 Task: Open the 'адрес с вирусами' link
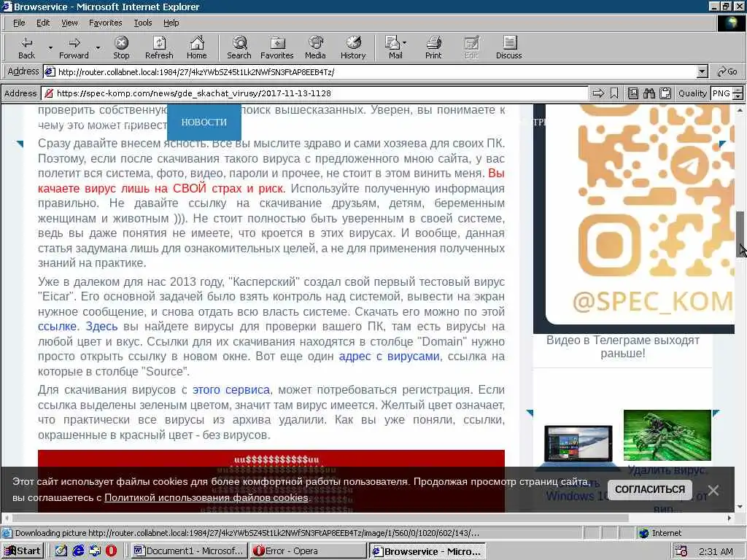click(389, 356)
